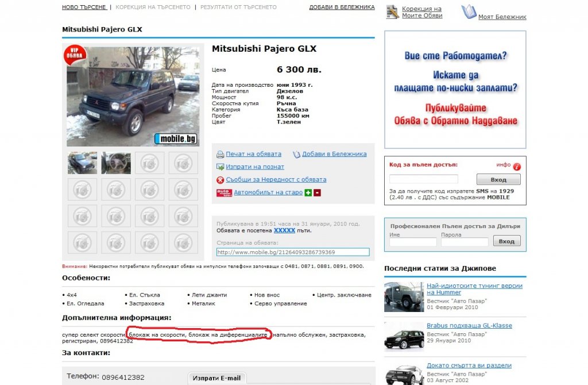This screenshot has height=385, width=588.
Task: Click the Изпрати E-mail button
Action: tap(216, 378)
